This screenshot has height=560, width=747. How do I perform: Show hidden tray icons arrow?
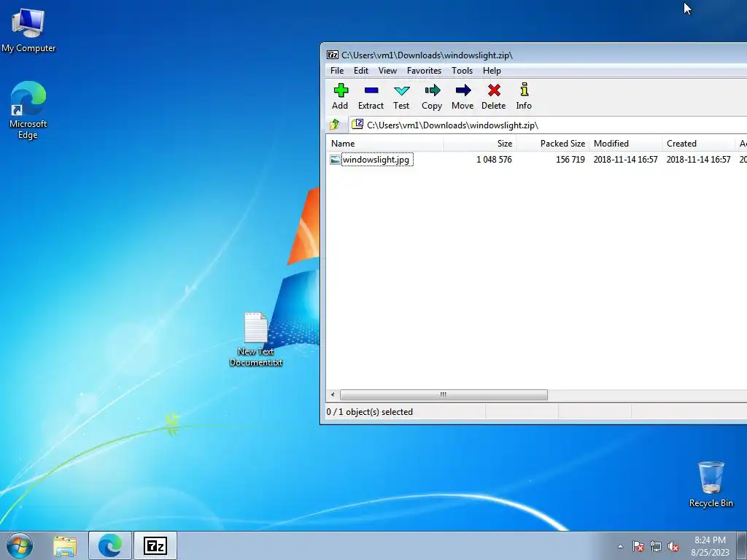coord(620,547)
